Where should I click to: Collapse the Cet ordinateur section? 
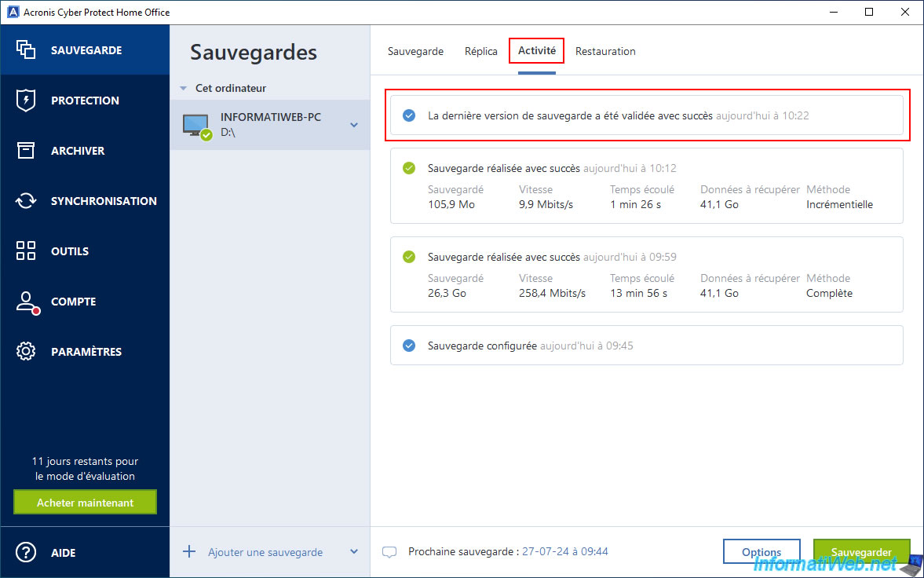(183, 89)
